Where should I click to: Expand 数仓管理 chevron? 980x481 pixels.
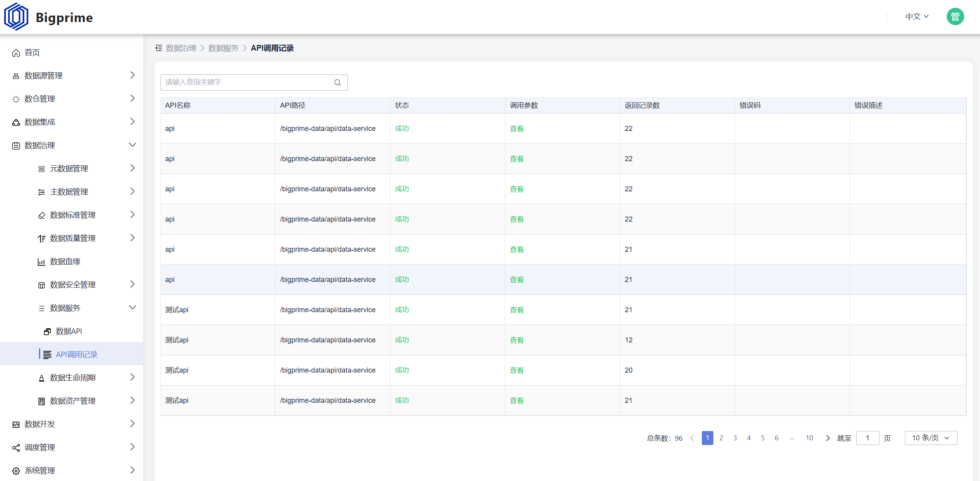click(x=132, y=98)
